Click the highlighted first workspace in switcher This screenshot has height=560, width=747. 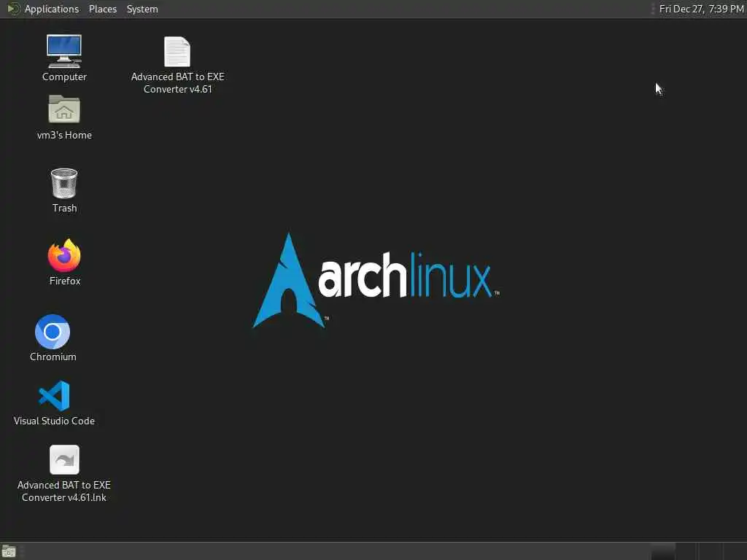[x=662, y=551]
